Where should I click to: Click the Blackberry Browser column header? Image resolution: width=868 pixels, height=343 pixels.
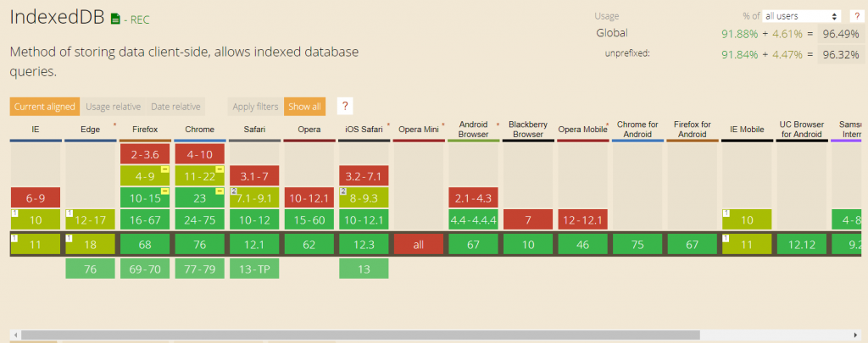click(x=528, y=130)
